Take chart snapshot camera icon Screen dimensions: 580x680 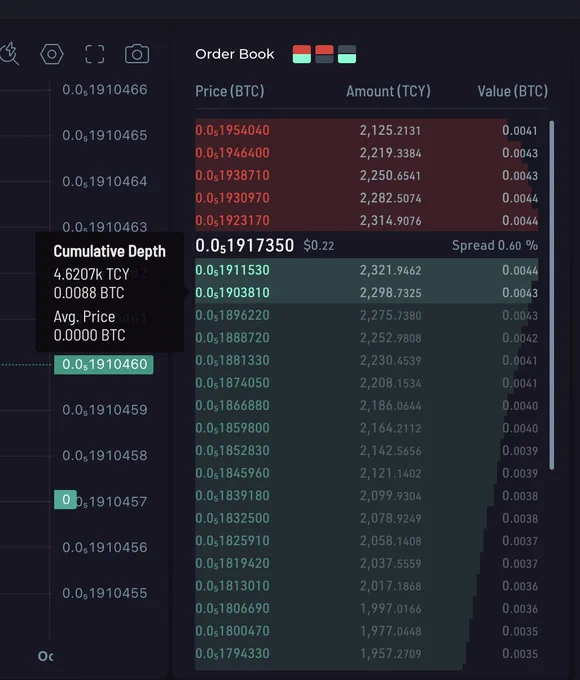click(x=137, y=54)
